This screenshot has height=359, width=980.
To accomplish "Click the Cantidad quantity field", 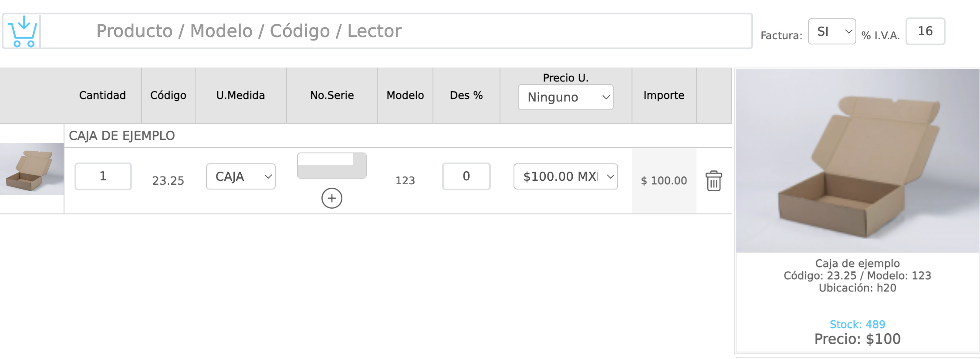I will coord(103,176).
